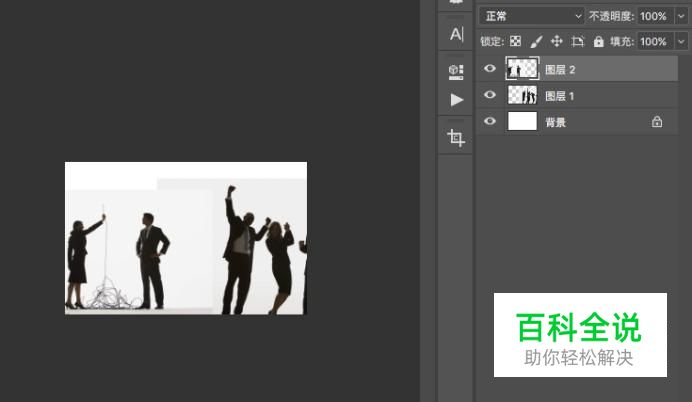
Task: Hide 图层 1 layer visibility
Action: coord(490,96)
